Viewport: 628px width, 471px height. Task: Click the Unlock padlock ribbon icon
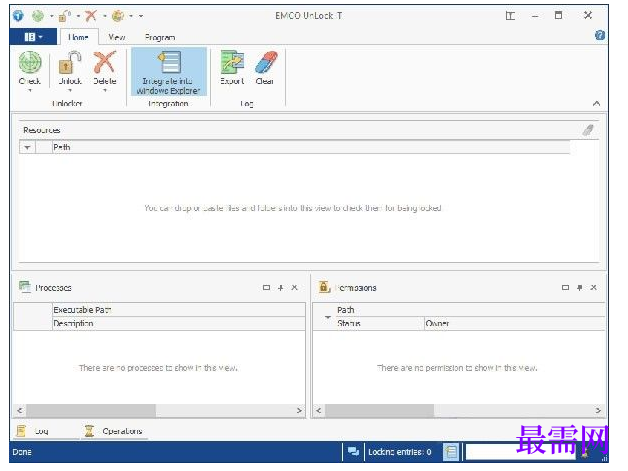click(x=70, y=63)
